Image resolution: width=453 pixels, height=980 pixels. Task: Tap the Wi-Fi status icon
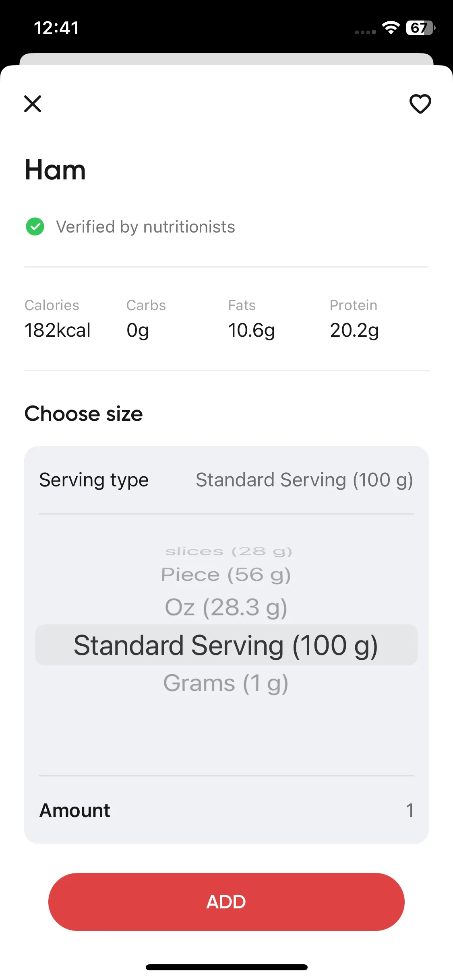(x=391, y=28)
